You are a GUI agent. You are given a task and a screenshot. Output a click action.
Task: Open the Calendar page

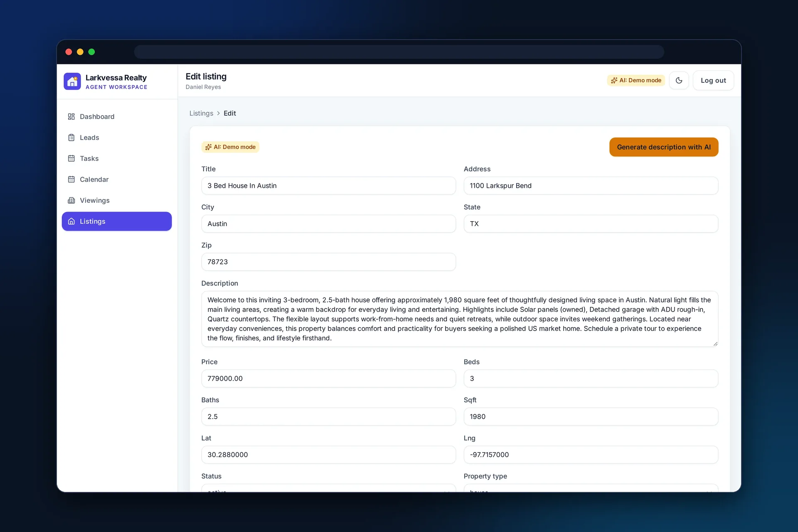[x=117, y=180]
